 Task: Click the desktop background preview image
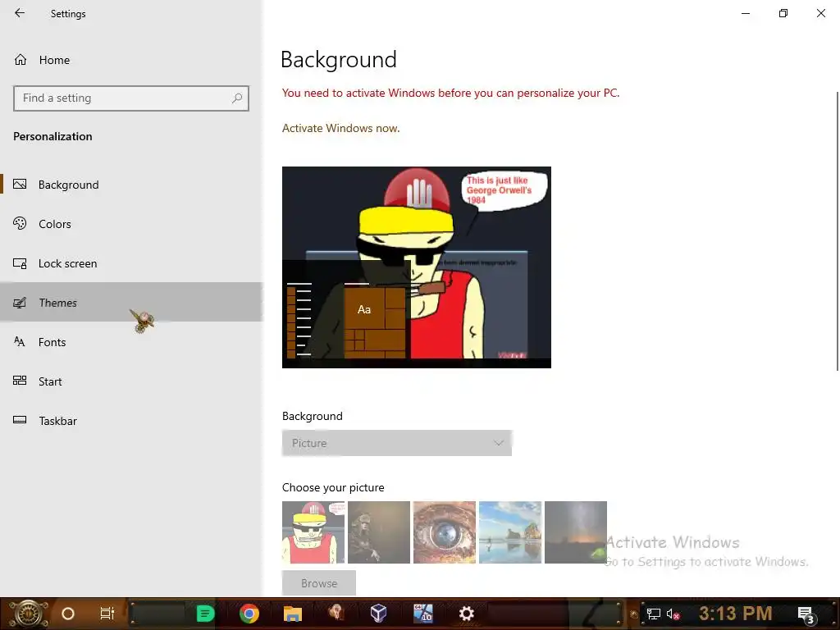pos(416,267)
